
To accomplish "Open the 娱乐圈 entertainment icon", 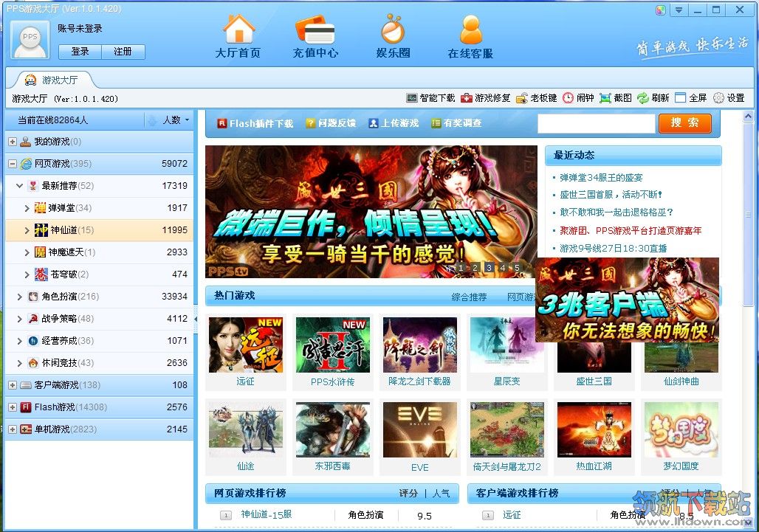I will click(x=393, y=37).
